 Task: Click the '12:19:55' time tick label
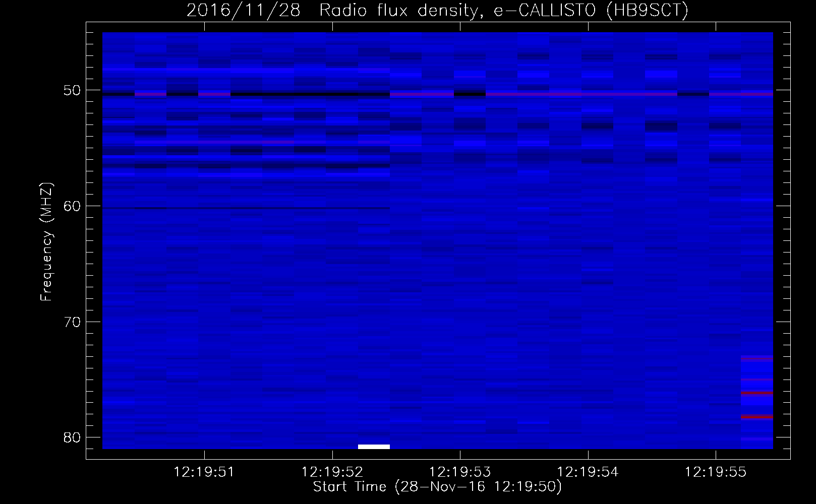[x=716, y=472]
